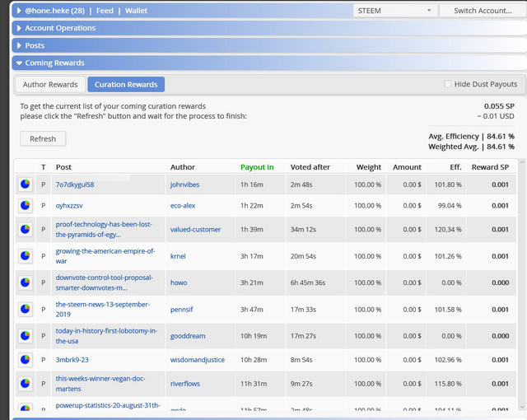The width and height of the screenshot is (527, 420).
Task: Sort table by Payout in column header
Action: point(257,167)
